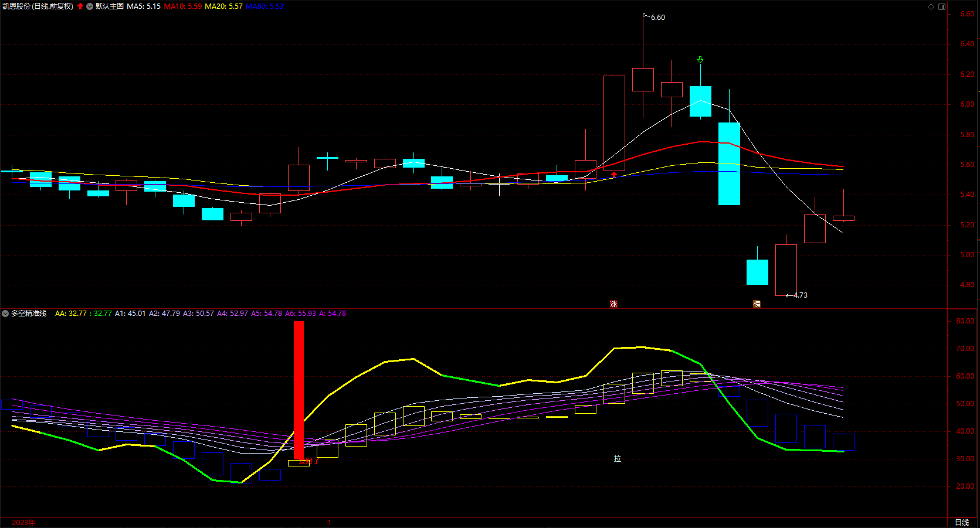
Task: Select the 日线 period label at bottom right
Action: click(962, 522)
